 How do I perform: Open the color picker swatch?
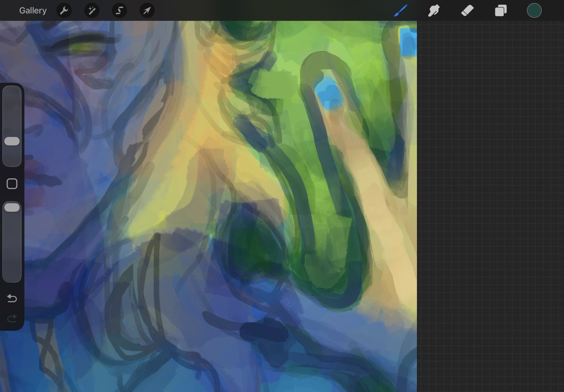pyautogui.click(x=534, y=10)
